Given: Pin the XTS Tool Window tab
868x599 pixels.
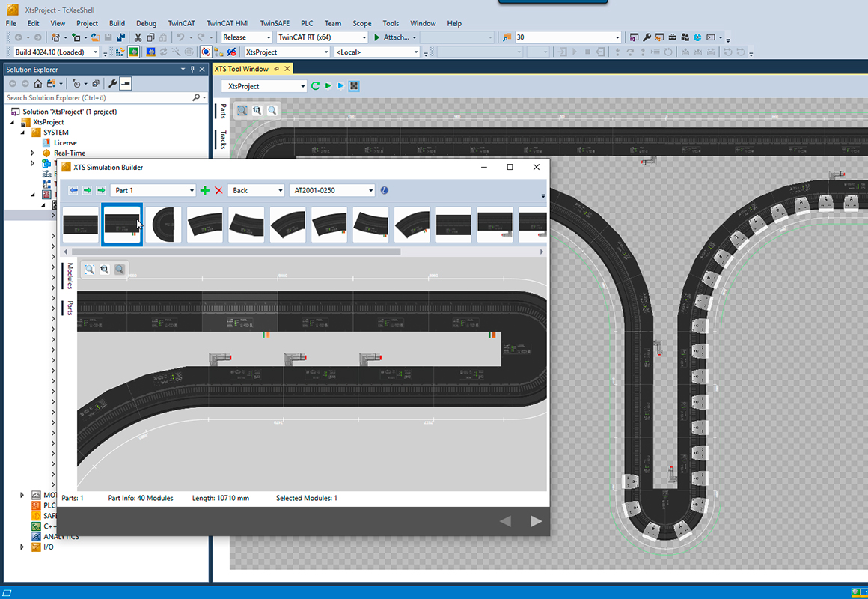Looking at the screenshot, I should [276, 69].
